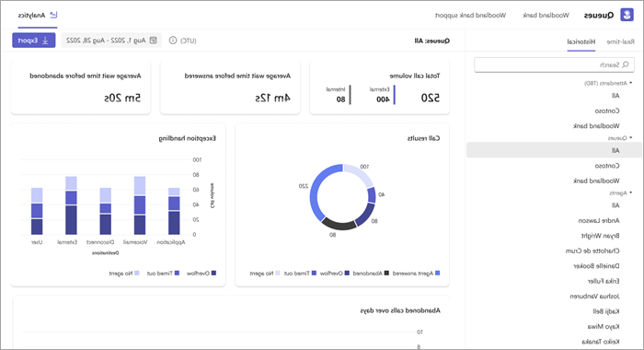Collapse the Attendants (TBD) section
The width and height of the screenshot is (644, 350).
[x=631, y=83]
